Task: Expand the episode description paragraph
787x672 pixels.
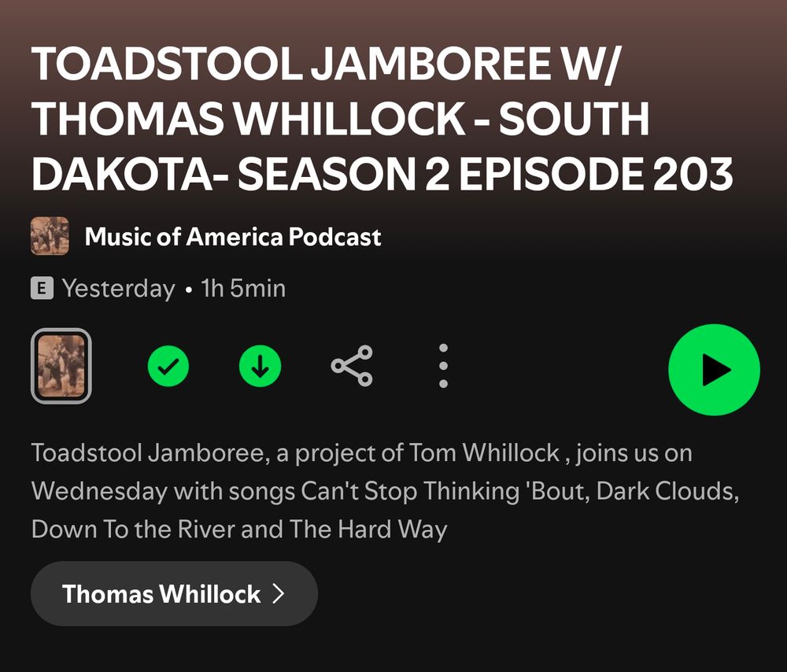Action: 385,491
